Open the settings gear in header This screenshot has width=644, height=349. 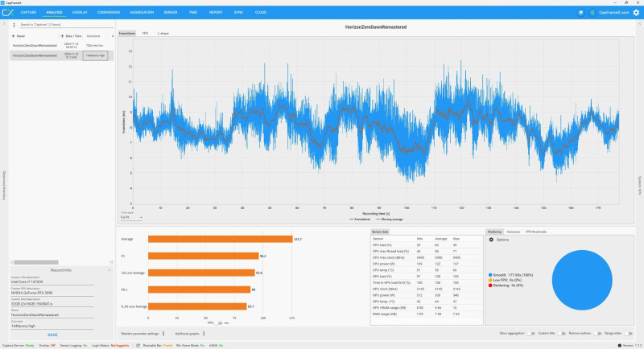point(636,13)
